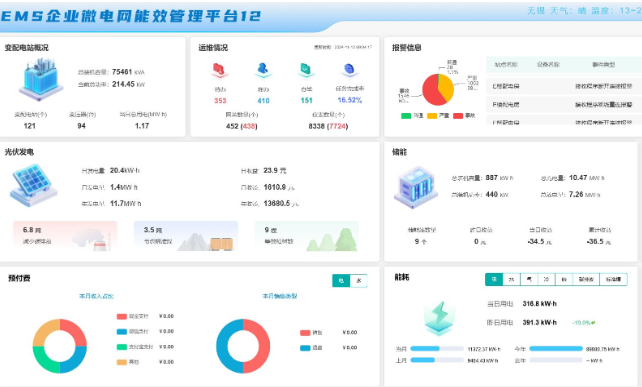The width and height of the screenshot is (642, 387).
Task: Click the red 售电 legend swatch
Action: point(305,333)
